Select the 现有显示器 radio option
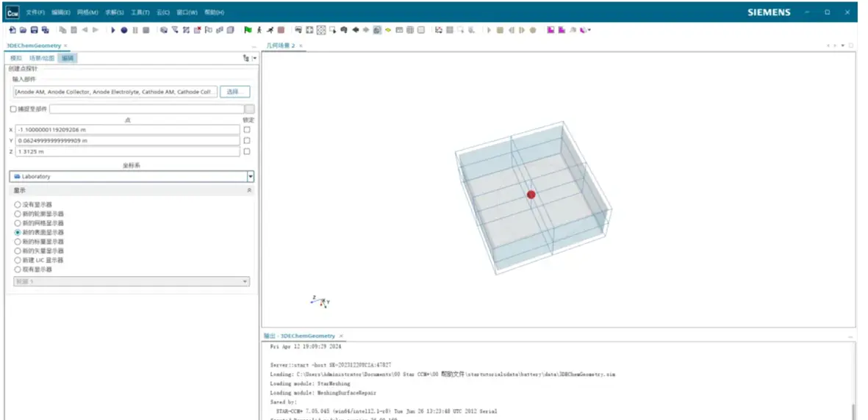 tap(18, 269)
